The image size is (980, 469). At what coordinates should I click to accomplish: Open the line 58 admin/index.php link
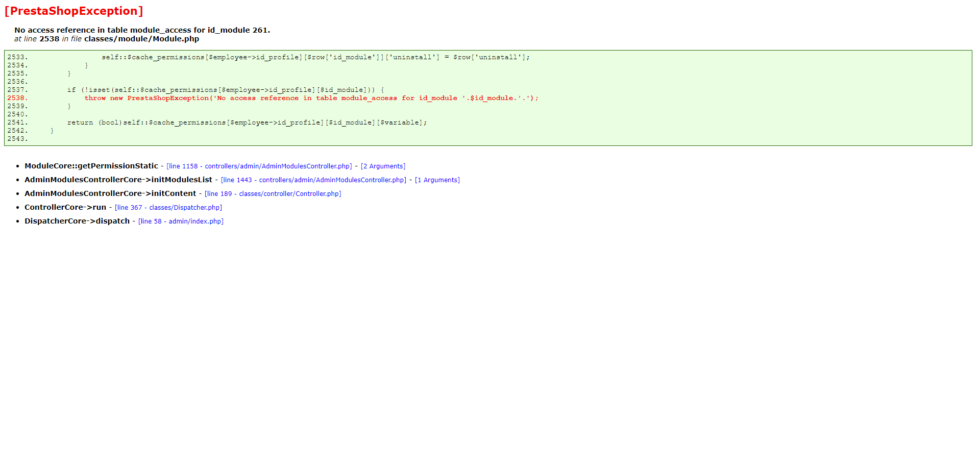pos(181,221)
